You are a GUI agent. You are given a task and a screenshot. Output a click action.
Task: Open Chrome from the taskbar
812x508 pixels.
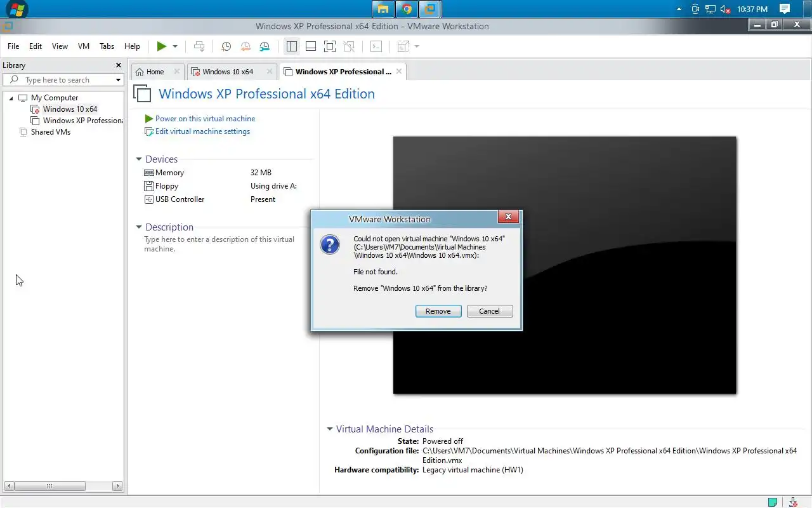tap(407, 9)
